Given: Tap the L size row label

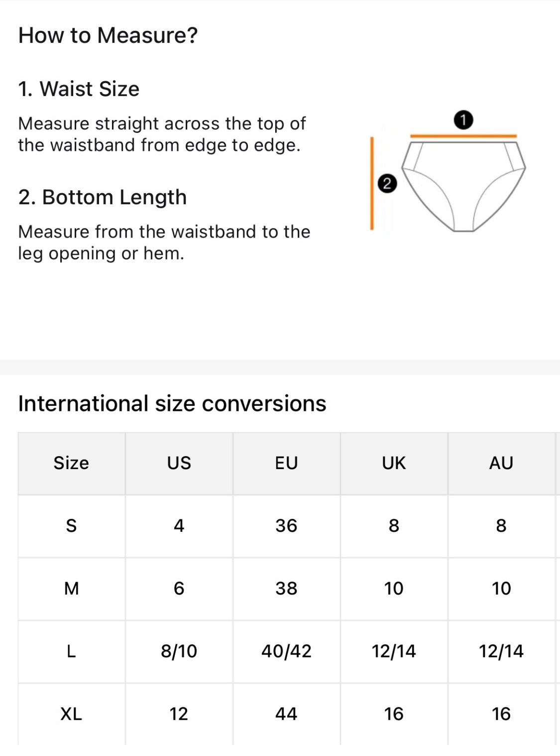Looking at the screenshot, I should click(71, 651).
